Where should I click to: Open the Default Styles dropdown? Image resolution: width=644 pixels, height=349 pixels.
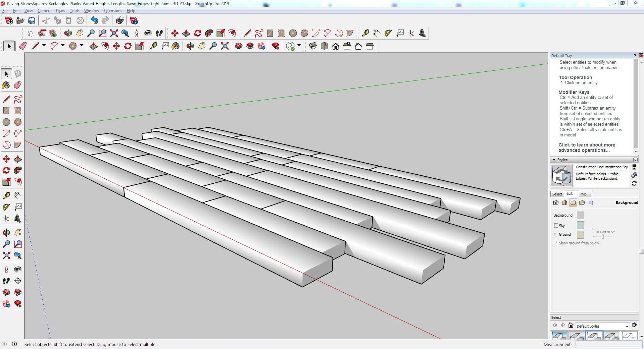pos(627,326)
